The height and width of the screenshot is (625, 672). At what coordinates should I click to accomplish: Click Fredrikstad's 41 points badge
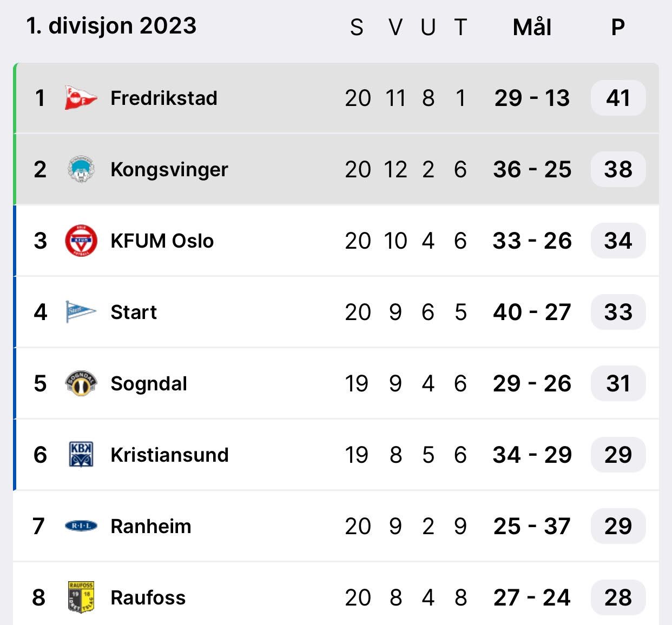(x=618, y=98)
